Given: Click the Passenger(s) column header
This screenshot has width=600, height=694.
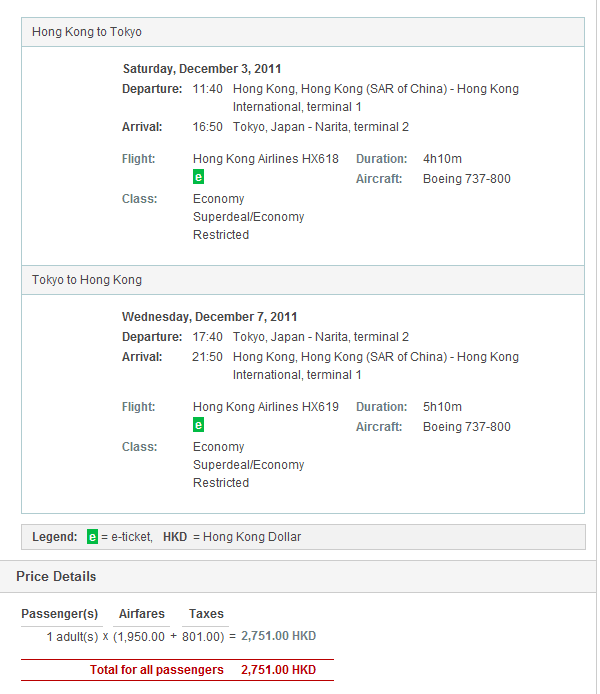Looking at the screenshot, I should [60, 614].
